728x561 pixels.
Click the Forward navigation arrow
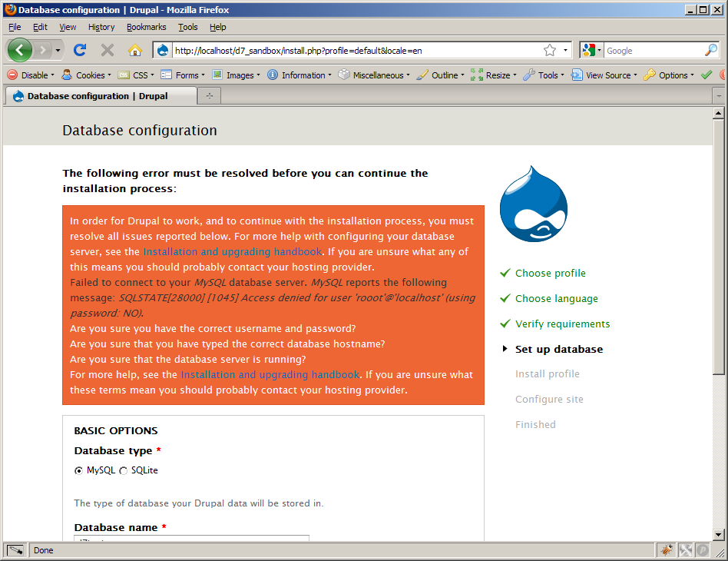tap(43, 50)
